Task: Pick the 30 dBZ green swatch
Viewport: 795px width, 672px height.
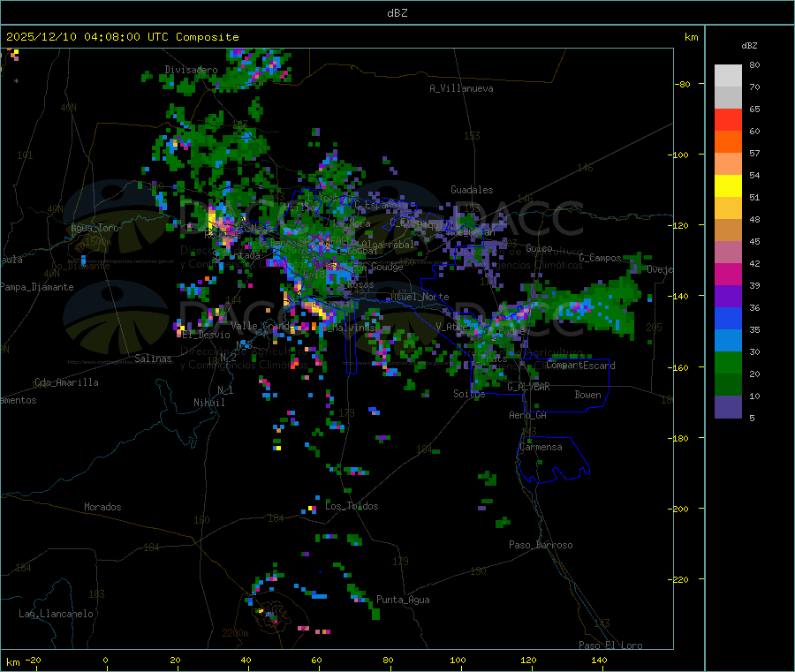Action: [x=728, y=363]
